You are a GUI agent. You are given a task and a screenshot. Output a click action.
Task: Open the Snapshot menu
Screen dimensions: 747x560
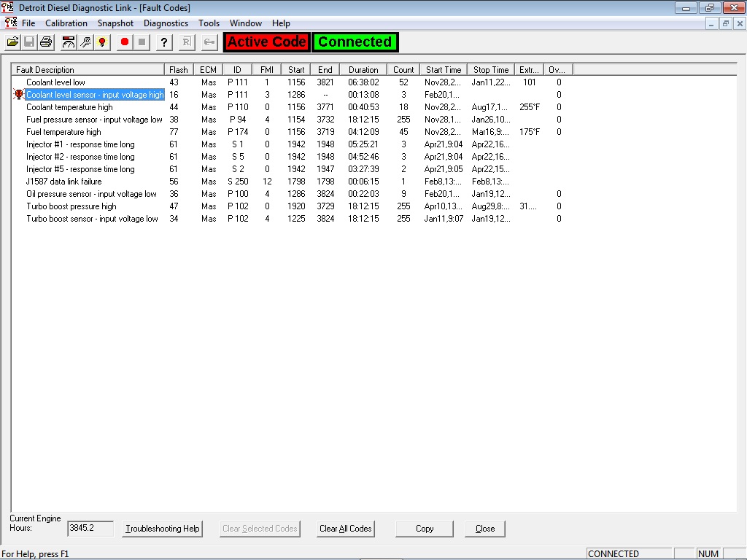pyautogui.click(x=115, y=23)
